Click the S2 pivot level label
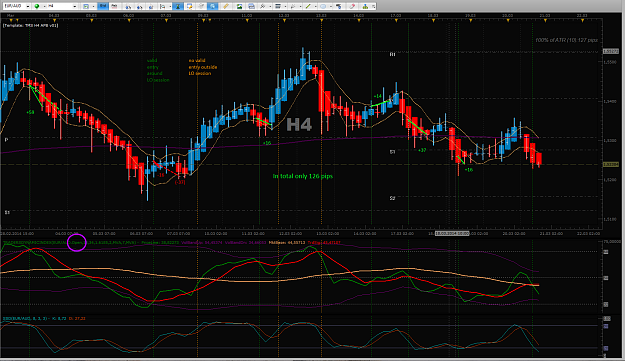The image size is (625, 361). coord(393,198)
